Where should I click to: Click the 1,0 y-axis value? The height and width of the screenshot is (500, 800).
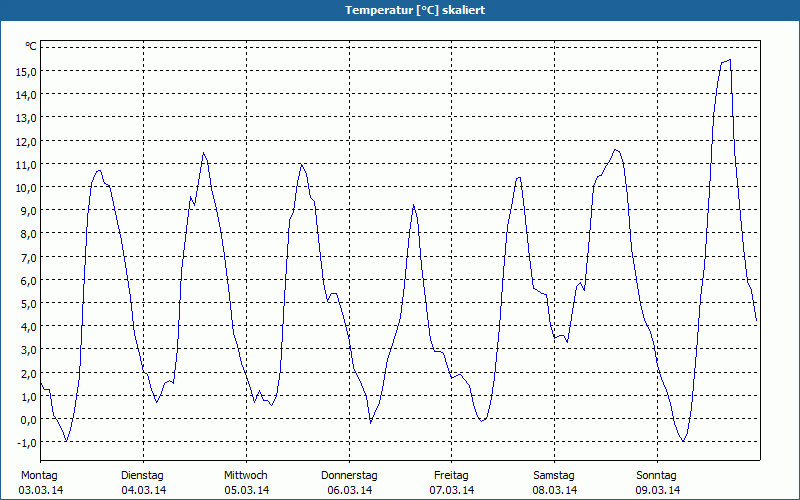tap(29, 396)
